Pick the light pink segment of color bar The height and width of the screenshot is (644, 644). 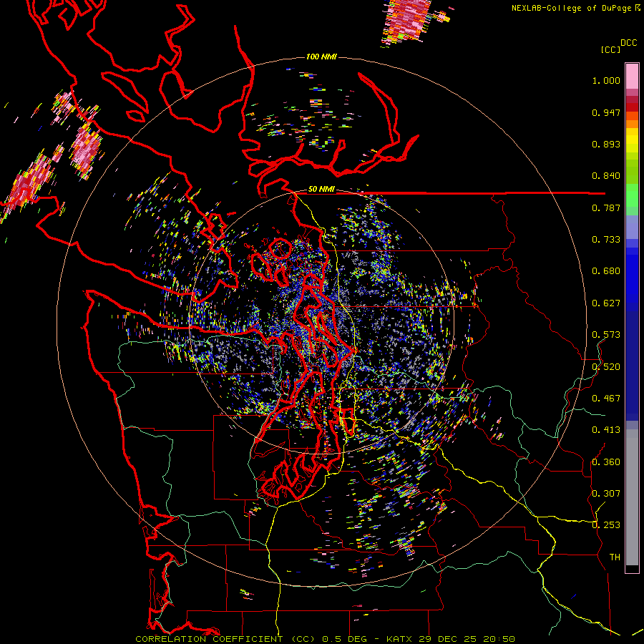pos(632,76)
